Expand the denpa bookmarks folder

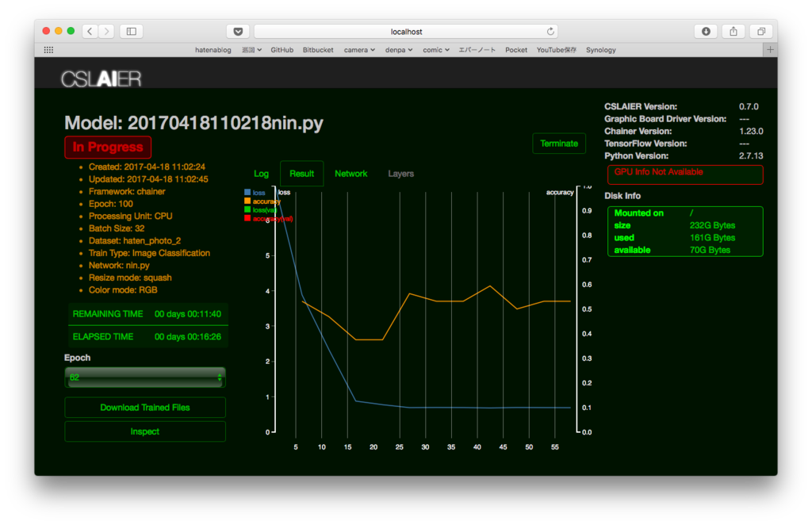pos(399,50)
